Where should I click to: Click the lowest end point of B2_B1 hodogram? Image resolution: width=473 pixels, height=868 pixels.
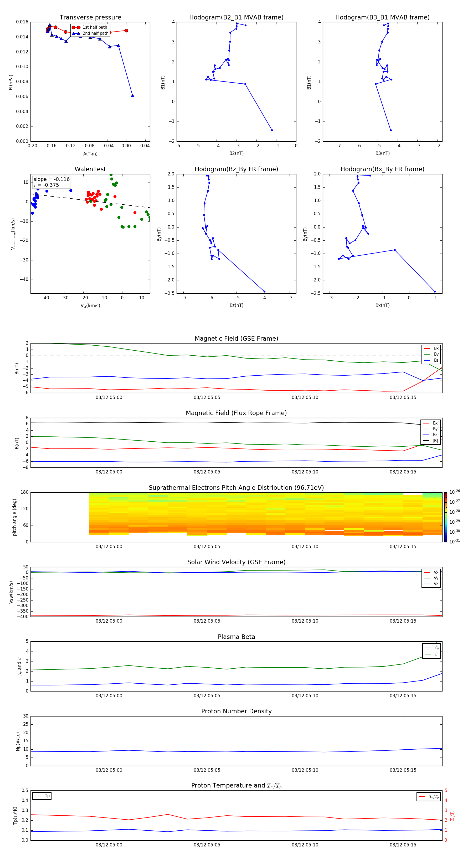(x=272, y=130)
